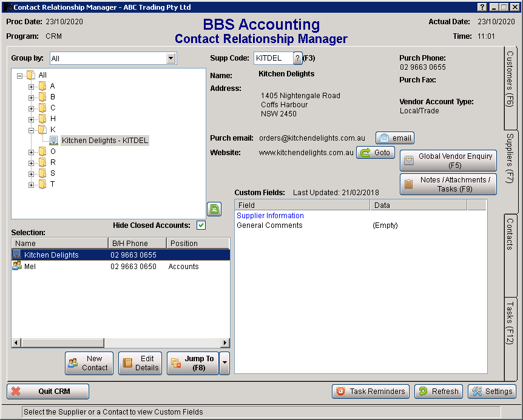
Task: Click the help question mark in the title bar
Action: click(482, 7)
